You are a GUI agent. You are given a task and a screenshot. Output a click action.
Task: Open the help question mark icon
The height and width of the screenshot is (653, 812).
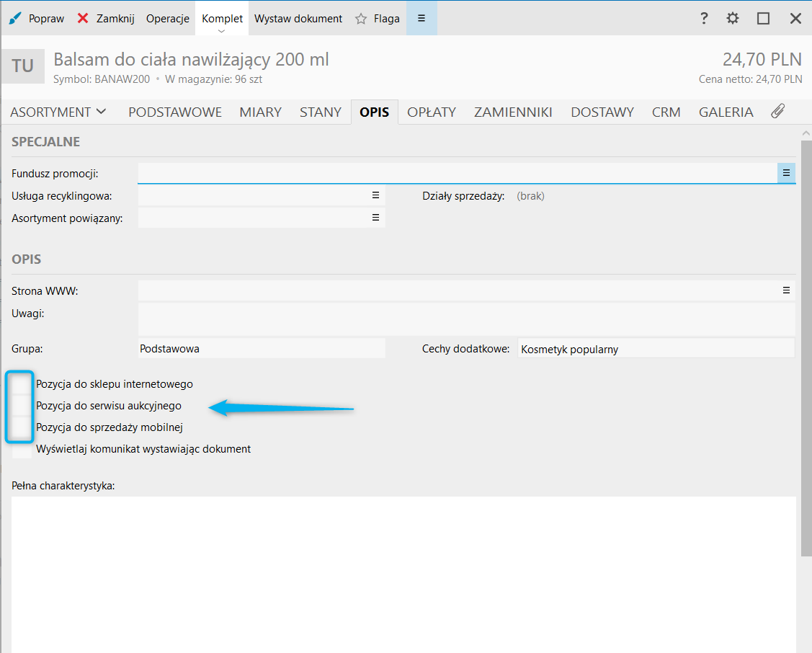point(704,19)
